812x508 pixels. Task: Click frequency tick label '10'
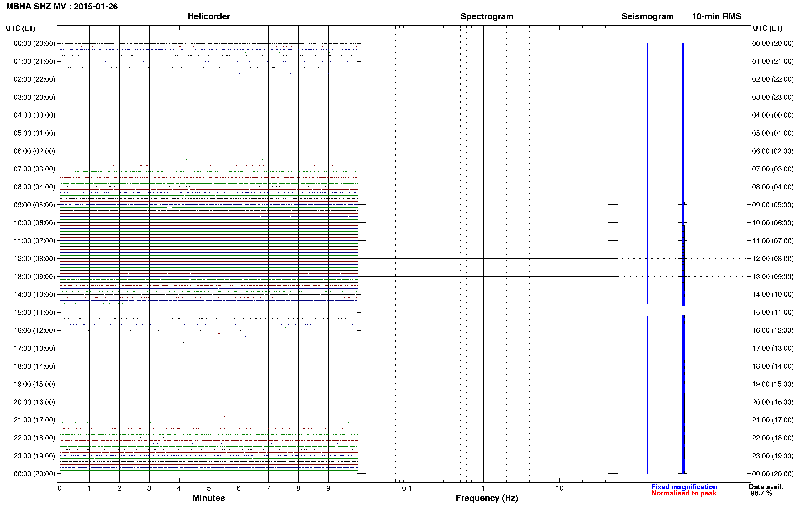[559, 488]
